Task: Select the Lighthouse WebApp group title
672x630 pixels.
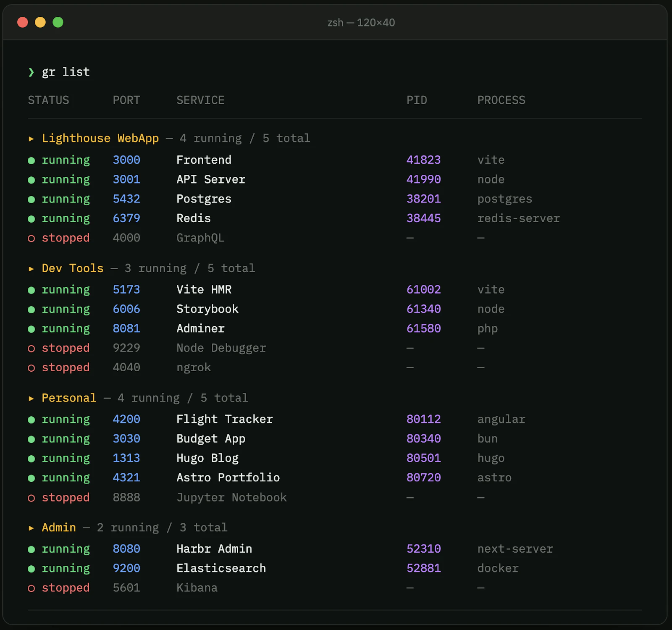Action: tap(100, 138)
